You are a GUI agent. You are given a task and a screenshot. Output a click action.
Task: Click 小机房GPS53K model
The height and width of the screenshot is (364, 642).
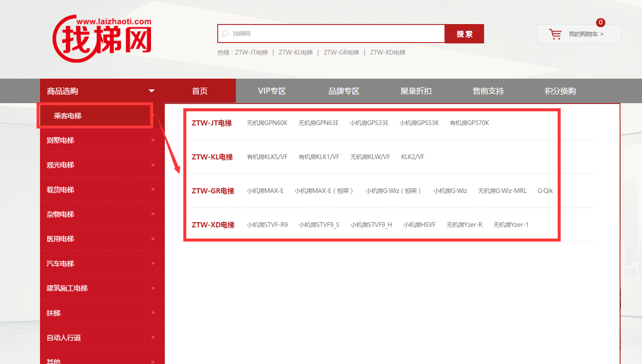[419, 123]
